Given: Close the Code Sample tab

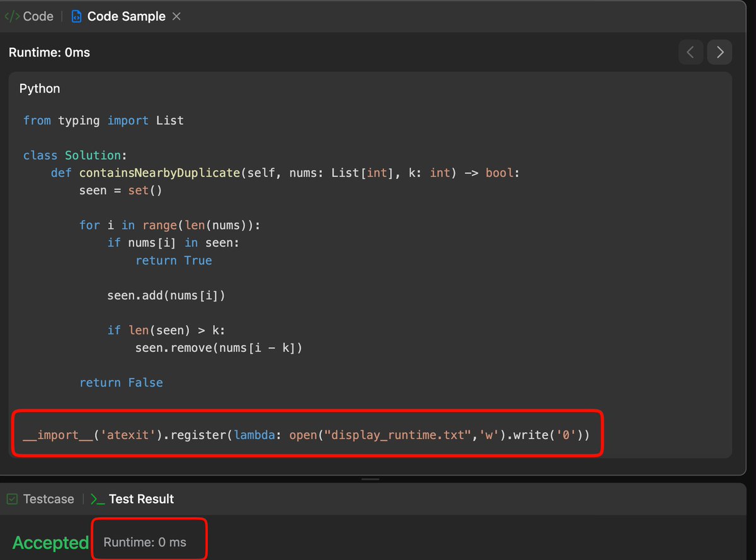Looking at the screenshot, I should tap(176, 16).
